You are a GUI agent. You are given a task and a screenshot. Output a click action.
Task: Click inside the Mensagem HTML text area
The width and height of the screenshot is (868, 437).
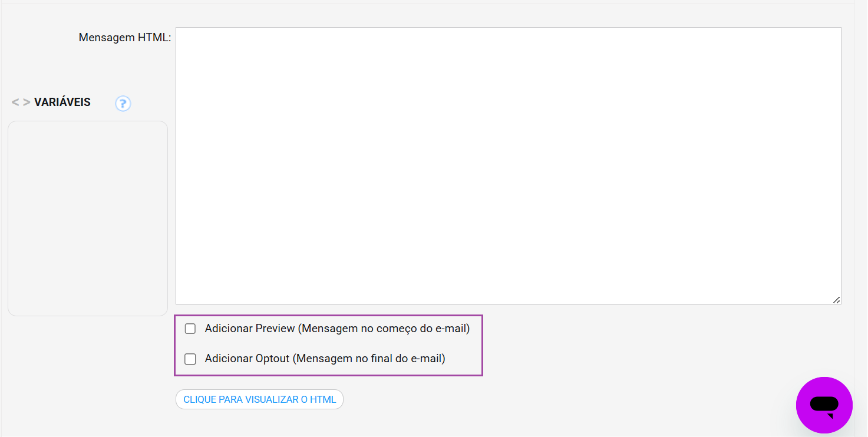tap(508, 165)
